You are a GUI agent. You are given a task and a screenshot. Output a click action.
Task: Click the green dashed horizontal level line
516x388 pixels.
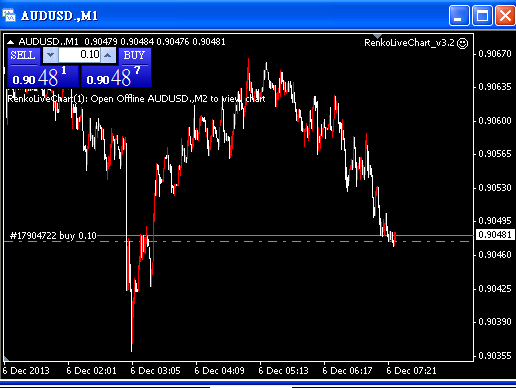coord(267,241)
